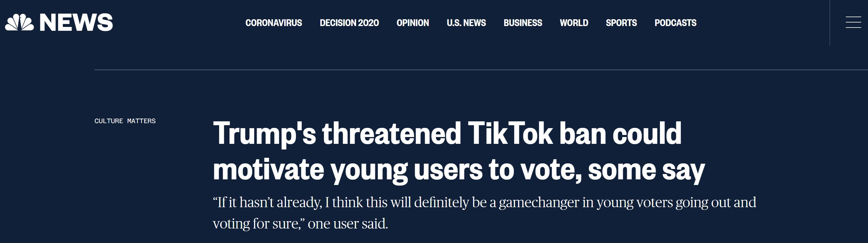Viewport: 868px width, 243px height.
Task: Click the word Trump's in the headline
Action: pos(264,134)
